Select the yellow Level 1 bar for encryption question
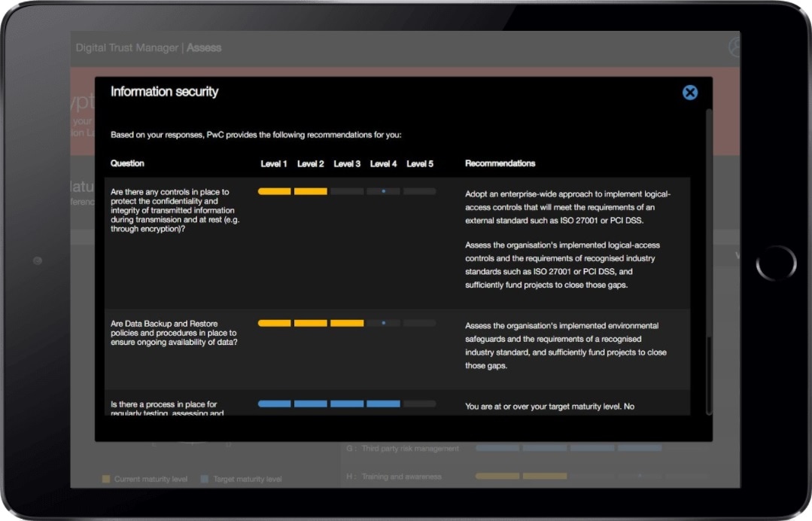The width and height of the screenshot is (812, 521). coord(274,191)
